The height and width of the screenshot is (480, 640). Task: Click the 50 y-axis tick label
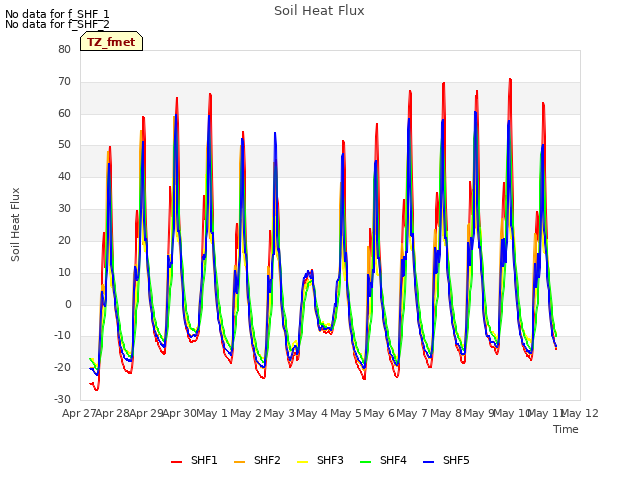tap(64, 145)
